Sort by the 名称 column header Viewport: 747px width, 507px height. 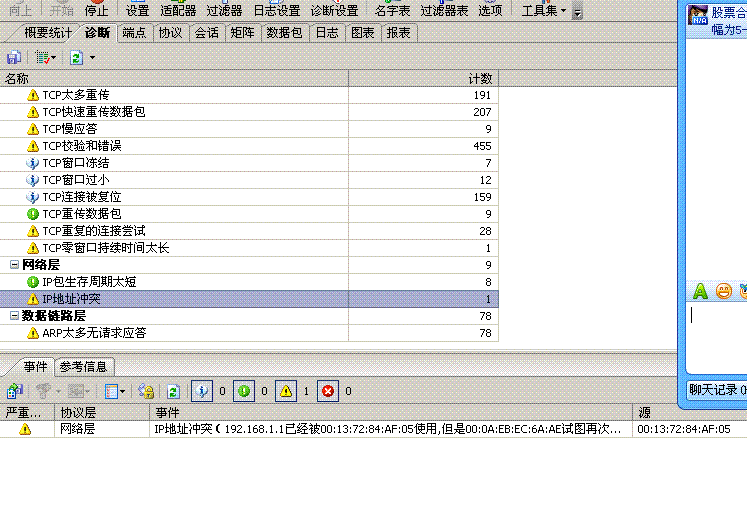(x=174, y=79)
